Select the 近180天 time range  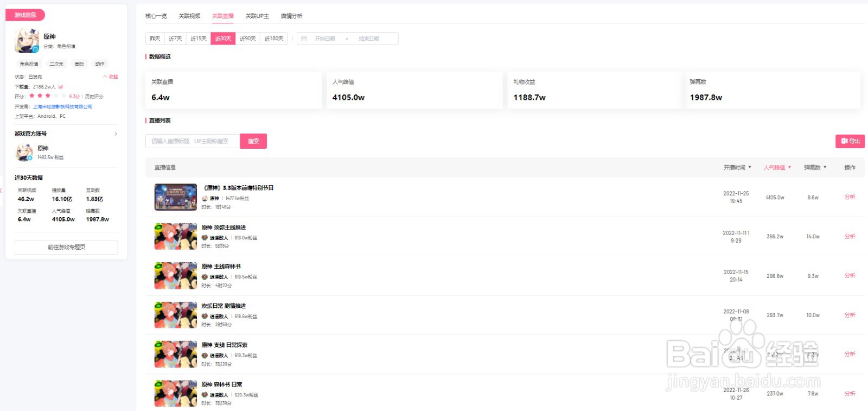click(274, 39)
